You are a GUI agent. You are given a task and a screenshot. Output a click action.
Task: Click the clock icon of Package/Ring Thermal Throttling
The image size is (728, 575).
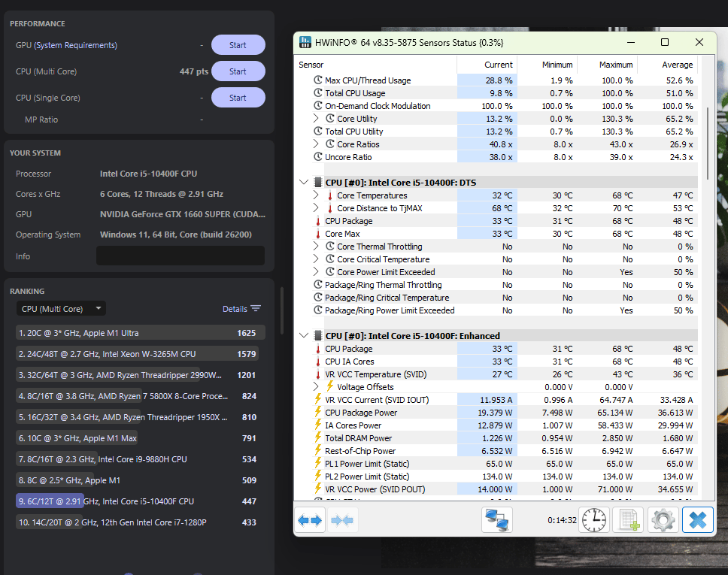click(x=318, y=284)
